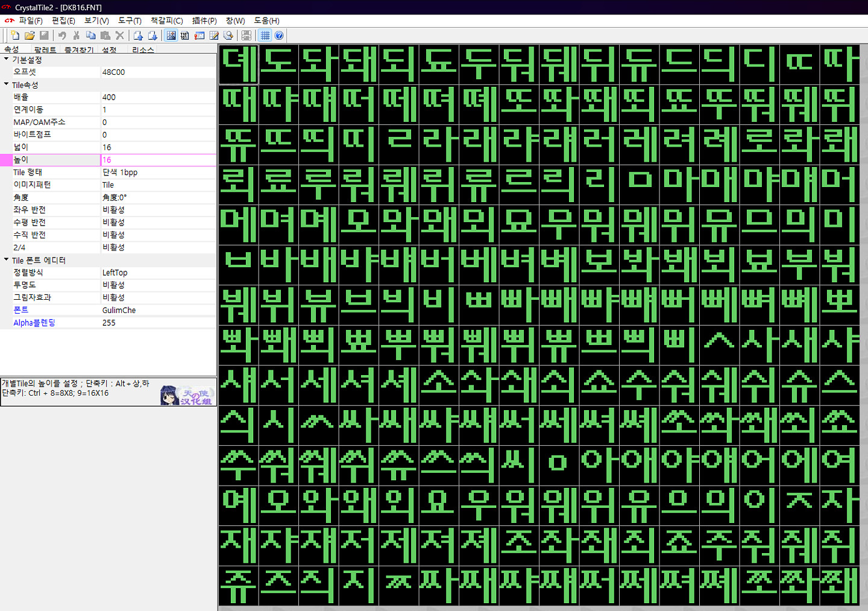This screenshot has width=868, height=611.
Task: Click the copy icon in toolbar
Action: (91, 36)
